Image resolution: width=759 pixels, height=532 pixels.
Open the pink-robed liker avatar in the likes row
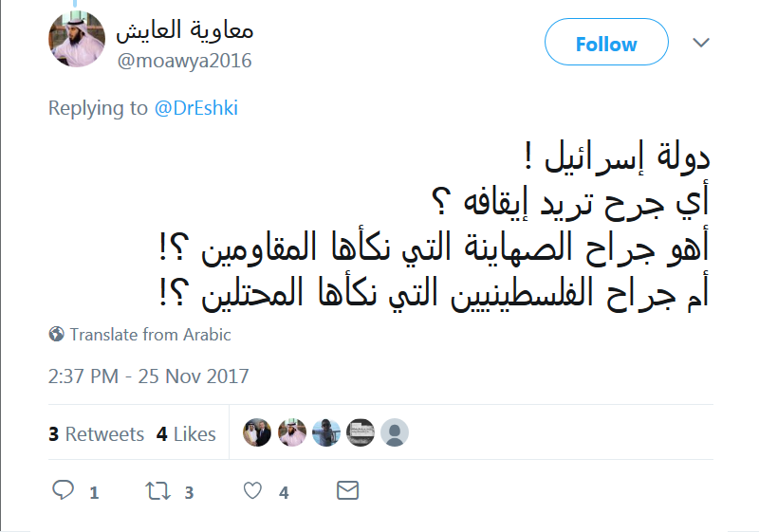click(x=292, y=433)
